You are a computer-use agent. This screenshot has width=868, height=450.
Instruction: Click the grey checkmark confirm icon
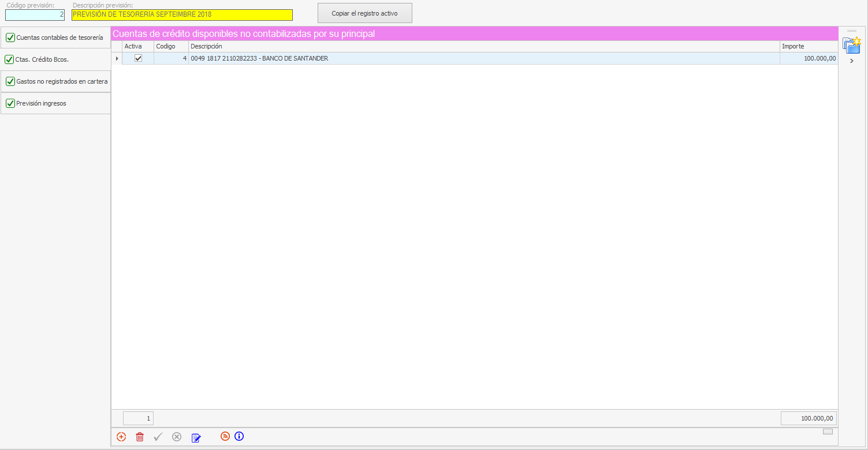coord(158,437)
